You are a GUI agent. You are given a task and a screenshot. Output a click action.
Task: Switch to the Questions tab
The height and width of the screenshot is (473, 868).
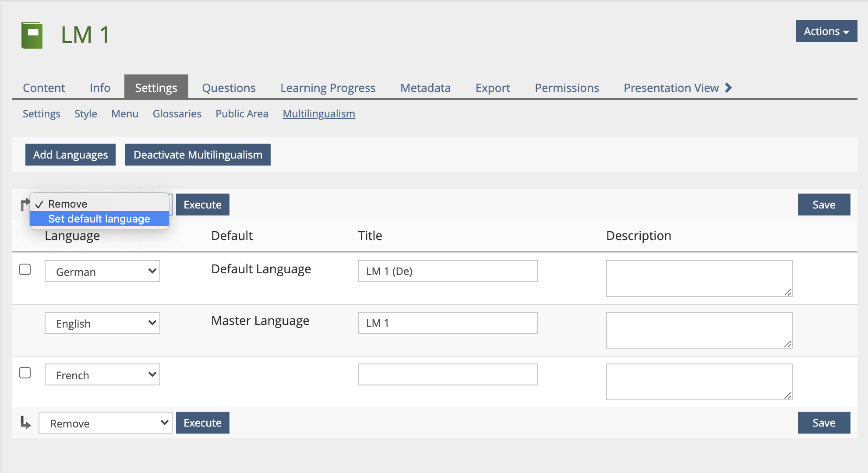coord(229,88)
